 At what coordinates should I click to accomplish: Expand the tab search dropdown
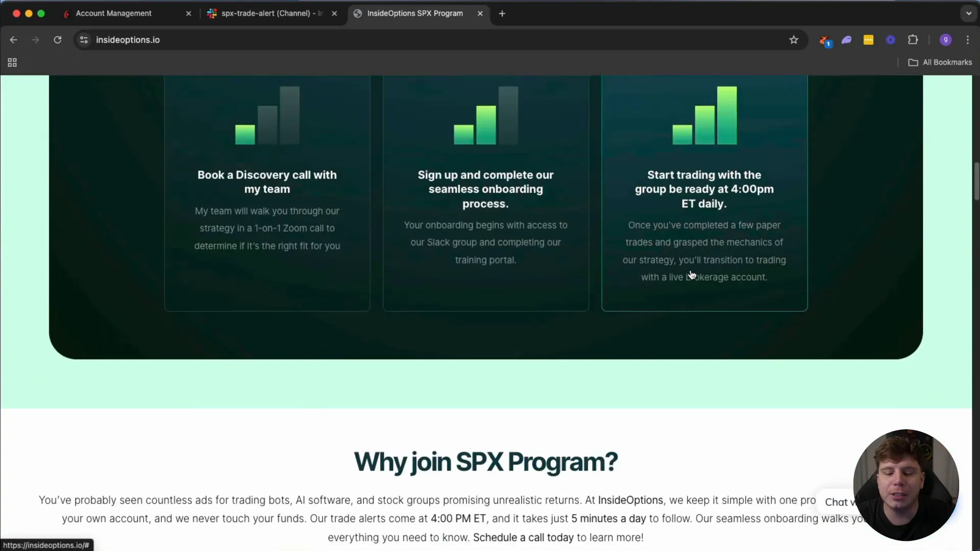click(968, 14)
